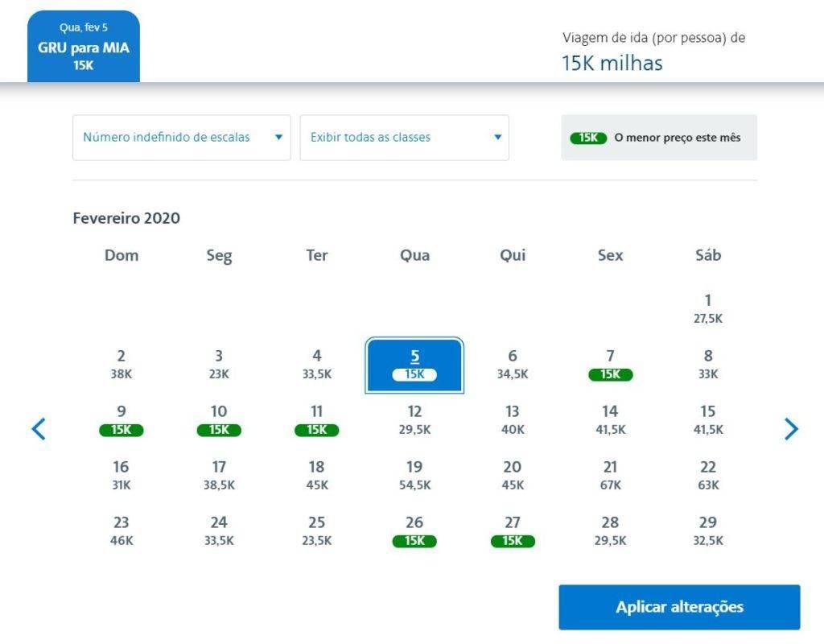Choose February 7 with 15K badge
Viewport: 824px width, 644px height.
(x=610, y=365)
